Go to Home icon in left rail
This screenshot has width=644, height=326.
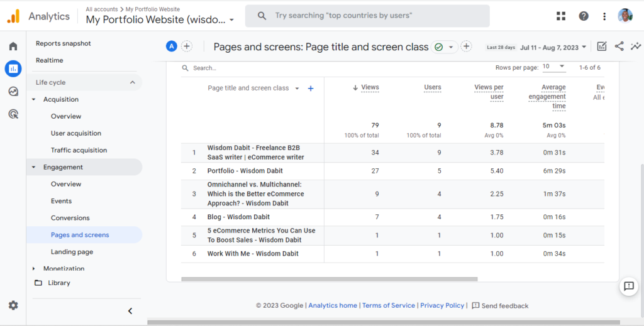coord(13,46)
